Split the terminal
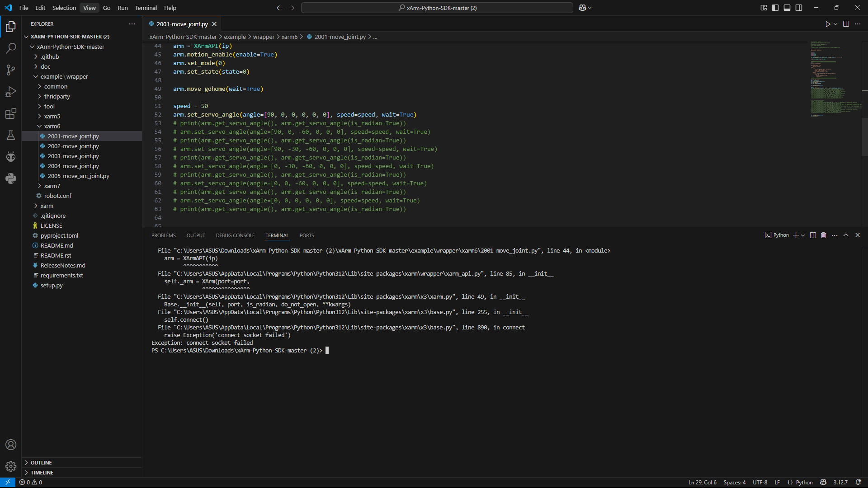868x488 pixels. click(813, 235)
